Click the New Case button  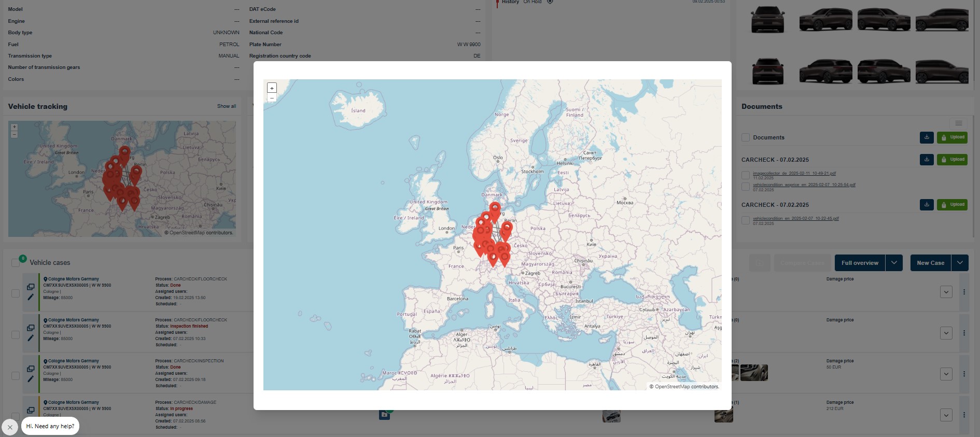tap(930, 263)
